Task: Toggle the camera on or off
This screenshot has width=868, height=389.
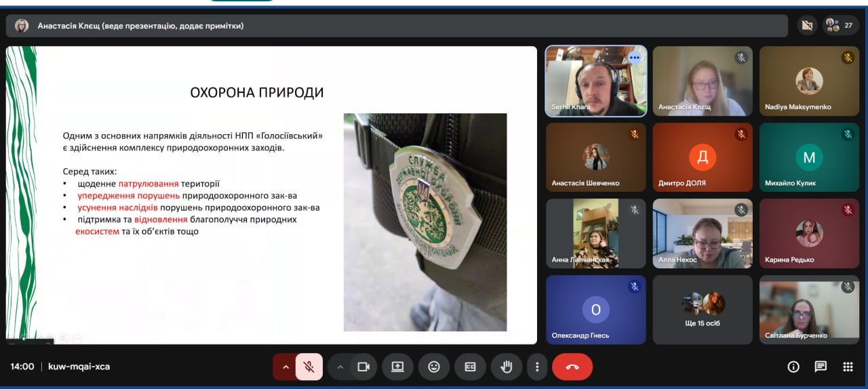Action: pyautogui.click(x=363, y=367)
